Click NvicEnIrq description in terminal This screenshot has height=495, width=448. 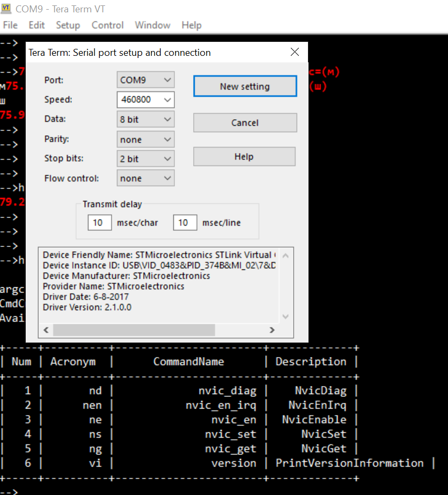[x=318, y=405]
